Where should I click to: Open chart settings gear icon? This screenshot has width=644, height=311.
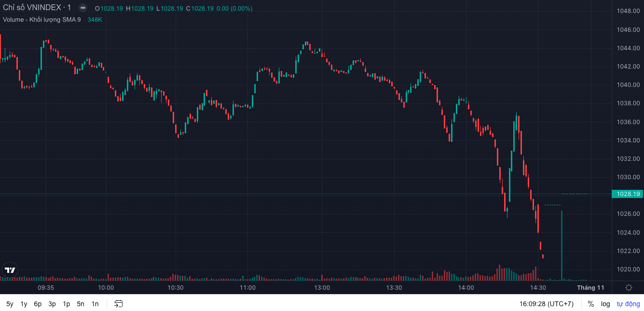coord(629,287)
